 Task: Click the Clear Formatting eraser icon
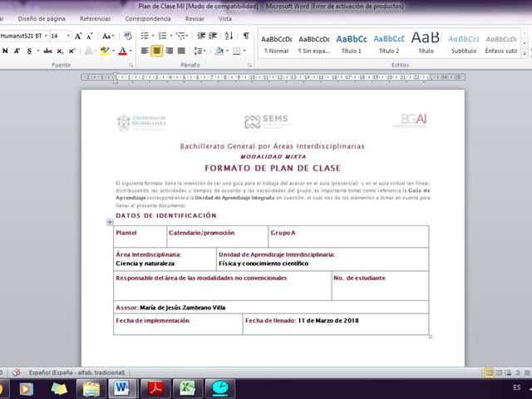[127, 36]
